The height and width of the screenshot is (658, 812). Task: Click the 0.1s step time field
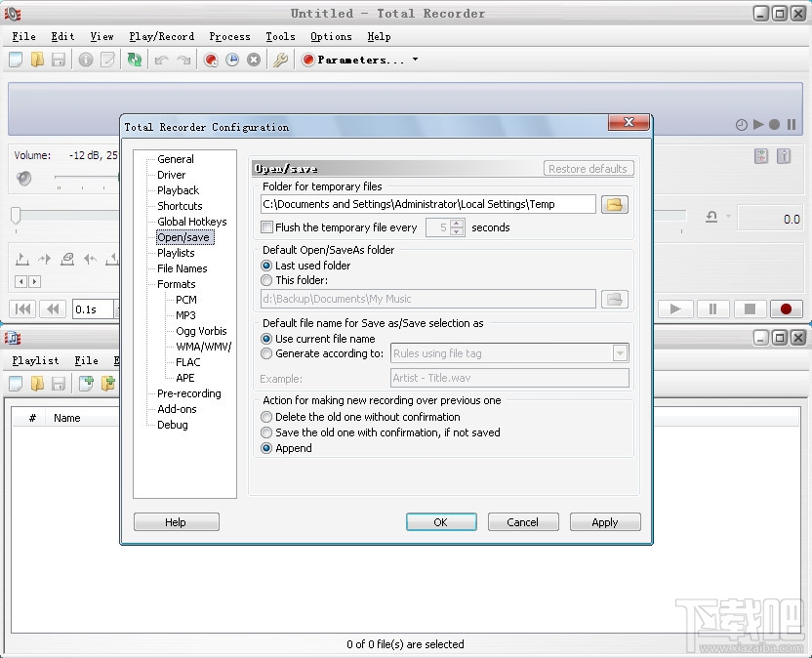click(x=93, y=309)
